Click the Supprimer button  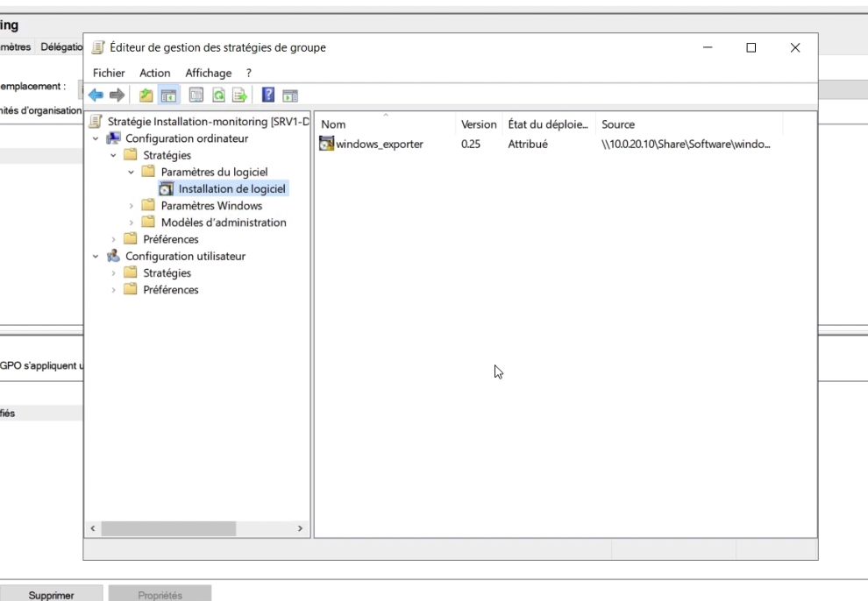tap(51, 595)
